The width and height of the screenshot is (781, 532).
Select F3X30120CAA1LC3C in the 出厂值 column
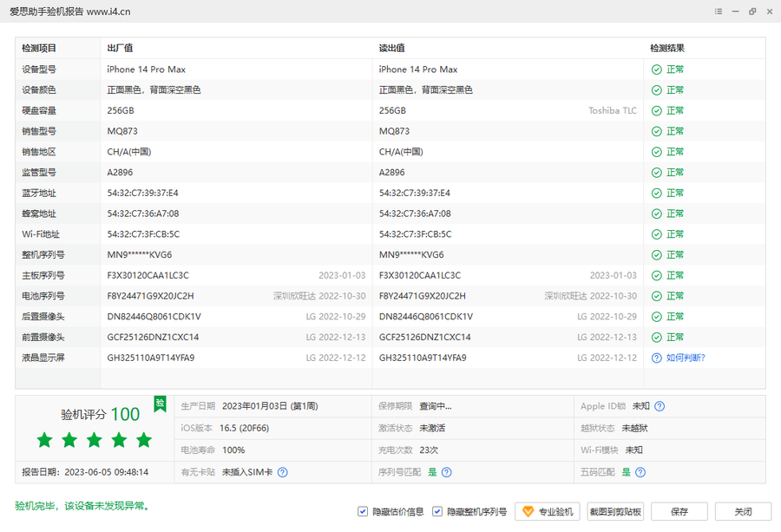[x=148, y=275]
